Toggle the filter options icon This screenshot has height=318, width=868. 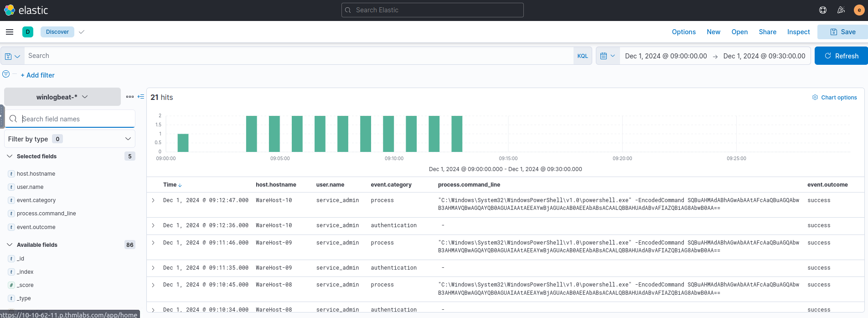point(6,74)
